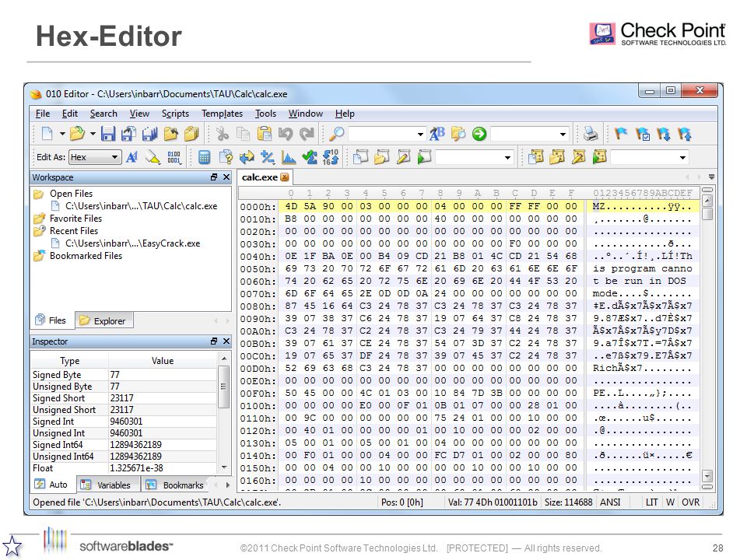Screen dimensions: 747x560
Task: Open the template selection dropdown
Action: point(682,157)
